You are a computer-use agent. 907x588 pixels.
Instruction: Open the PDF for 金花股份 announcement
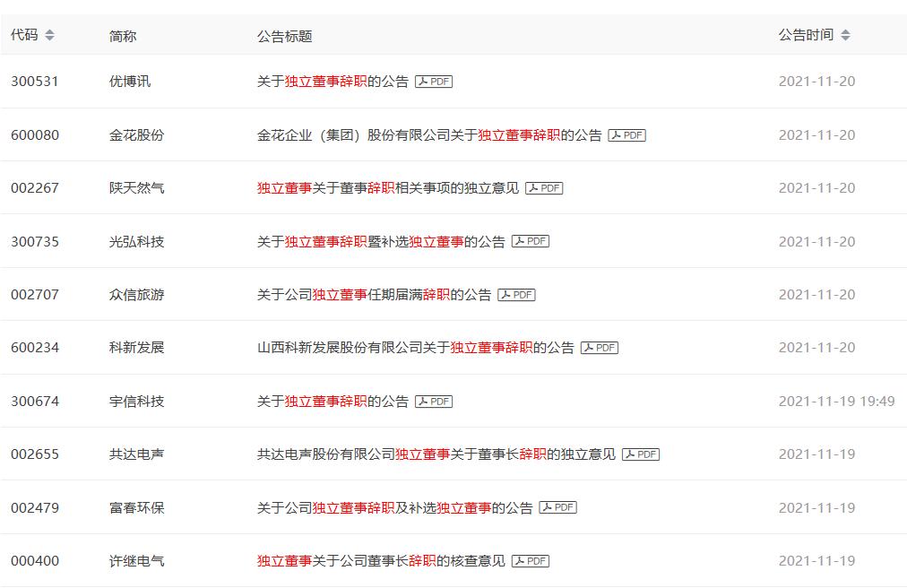pos(630,135)
